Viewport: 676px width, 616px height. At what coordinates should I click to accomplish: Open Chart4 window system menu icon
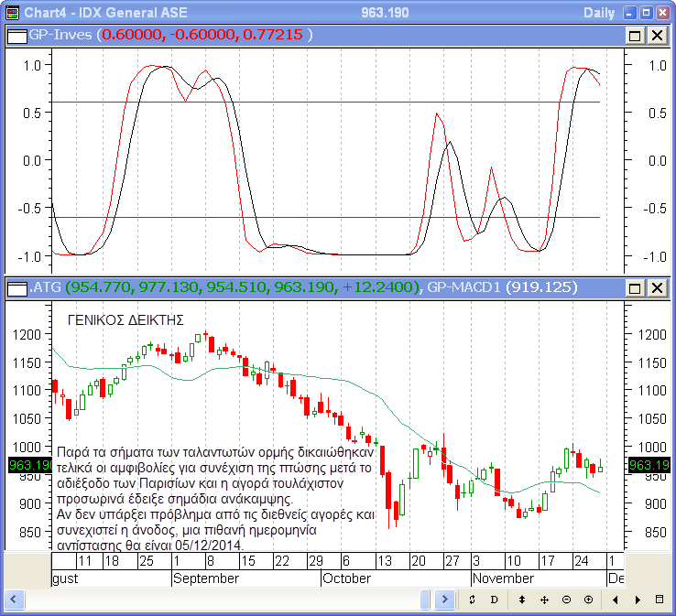(x=11, y=12)
